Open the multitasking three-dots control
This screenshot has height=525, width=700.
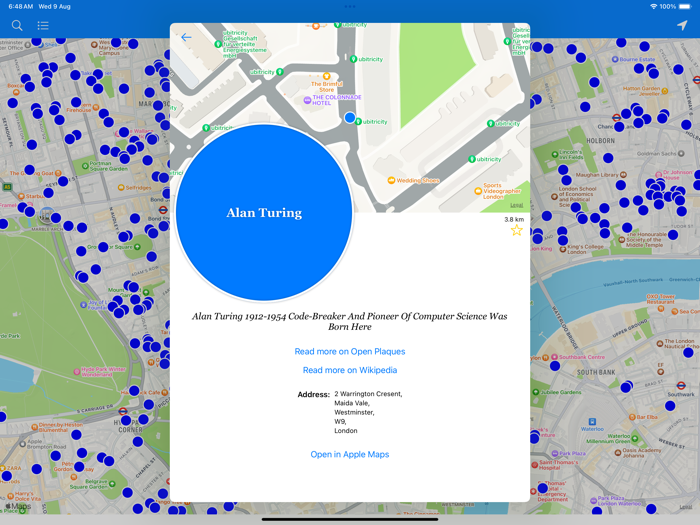[350, 6]
